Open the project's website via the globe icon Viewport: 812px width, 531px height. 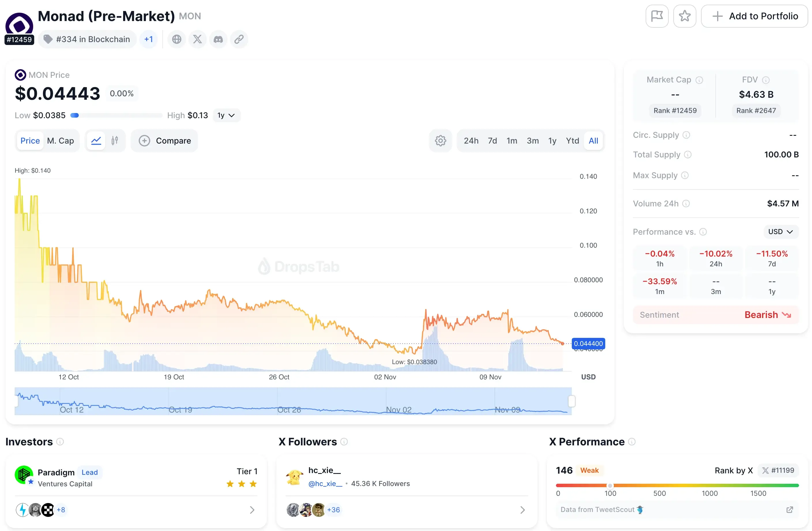[x=176, y=39]
